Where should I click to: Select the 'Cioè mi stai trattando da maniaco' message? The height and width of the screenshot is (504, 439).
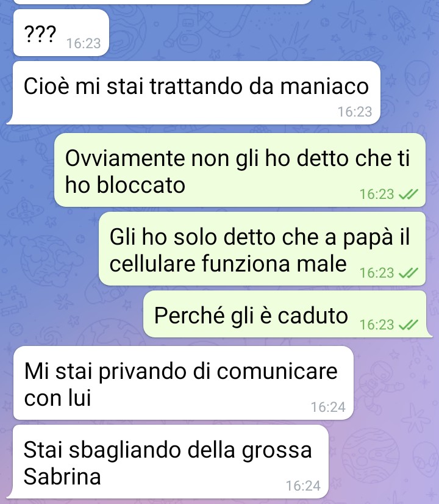pos(194,93)
